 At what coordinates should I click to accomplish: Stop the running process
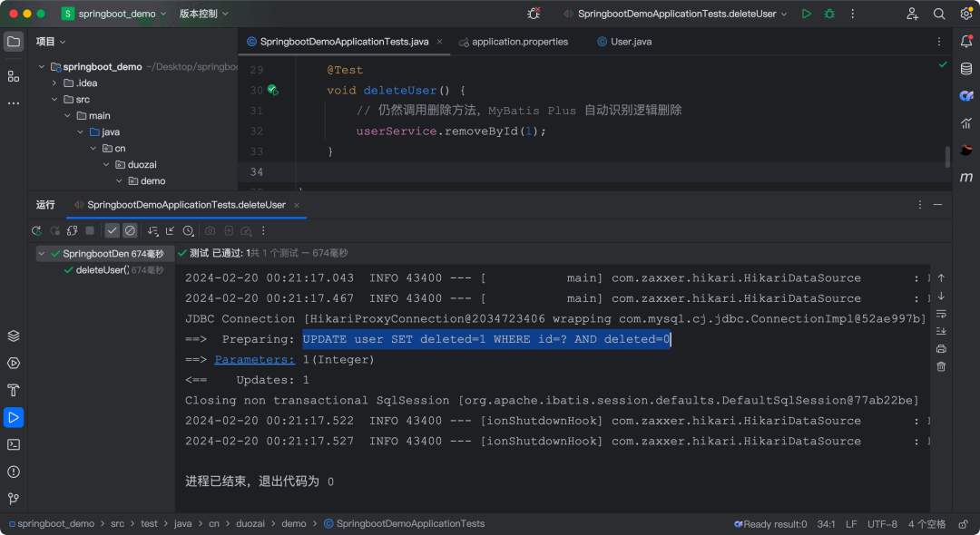(90, 231)
